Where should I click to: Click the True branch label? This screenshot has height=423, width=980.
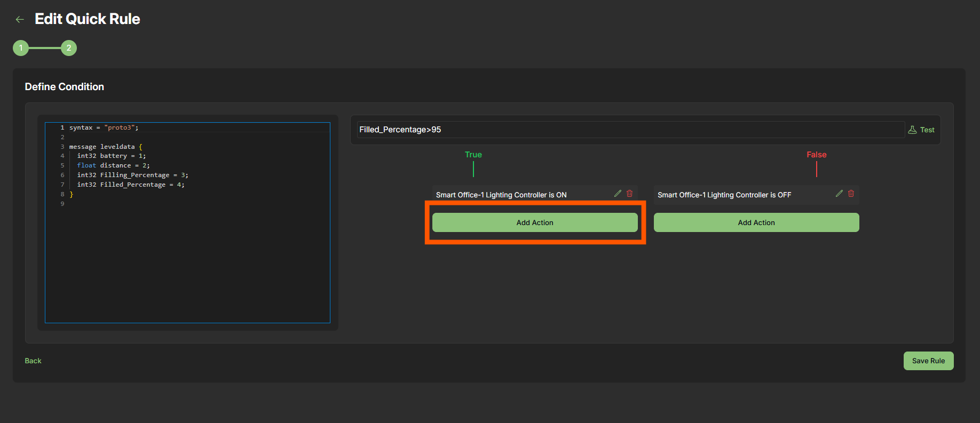473,155
